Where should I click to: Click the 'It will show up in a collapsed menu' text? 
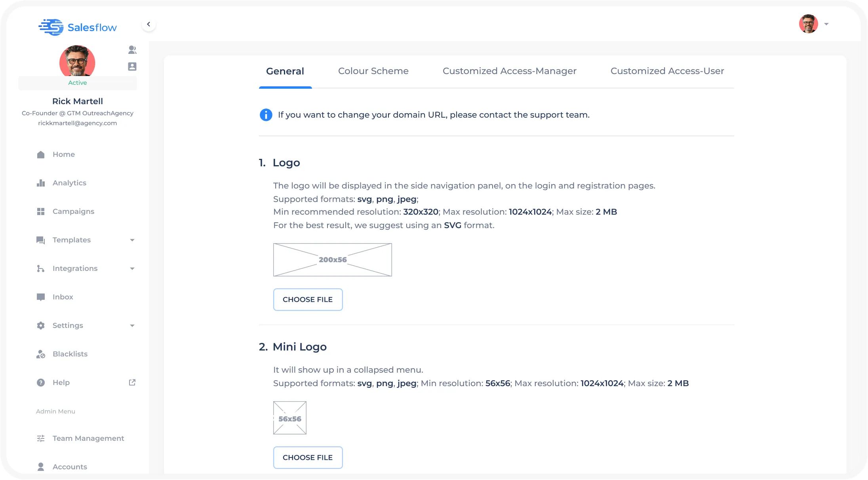348,370
